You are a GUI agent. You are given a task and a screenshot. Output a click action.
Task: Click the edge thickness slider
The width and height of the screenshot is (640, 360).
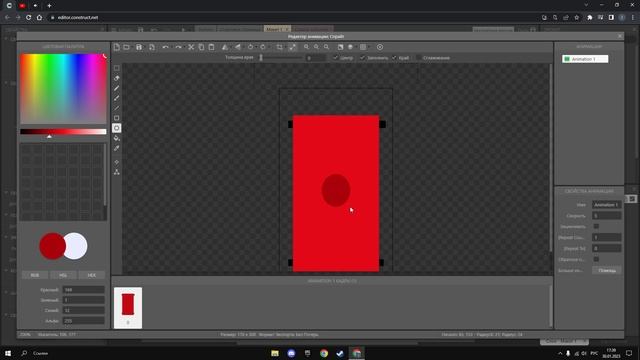point(281,58)
